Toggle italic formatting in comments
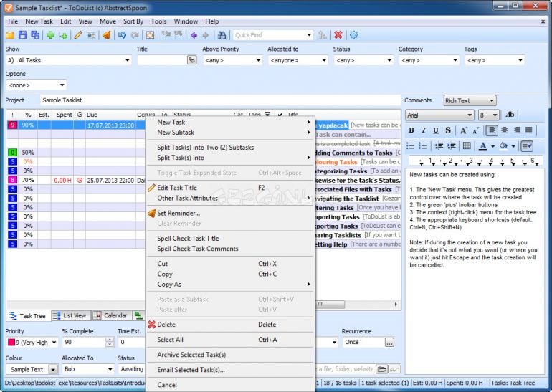 (424, 130)
